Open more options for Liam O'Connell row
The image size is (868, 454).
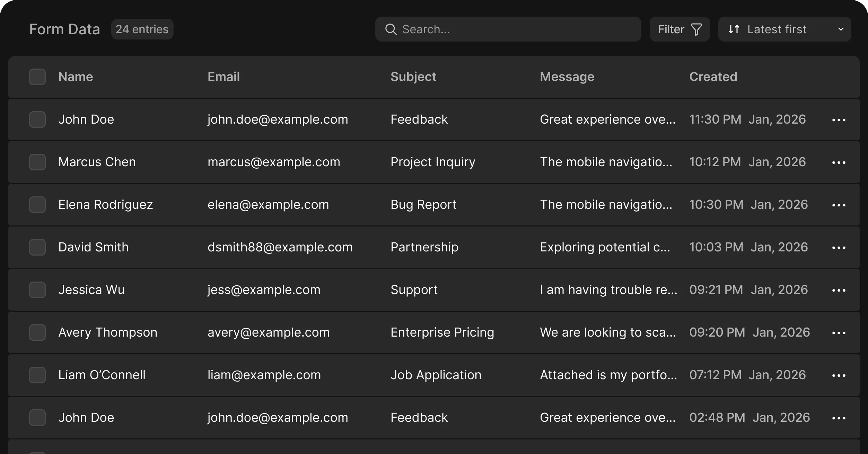839,375
